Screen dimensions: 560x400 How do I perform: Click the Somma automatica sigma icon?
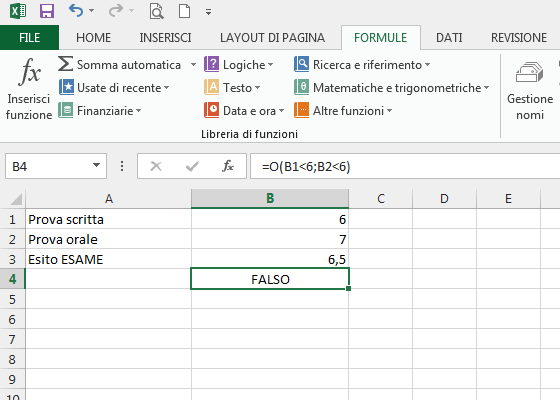tap(65, 64)
